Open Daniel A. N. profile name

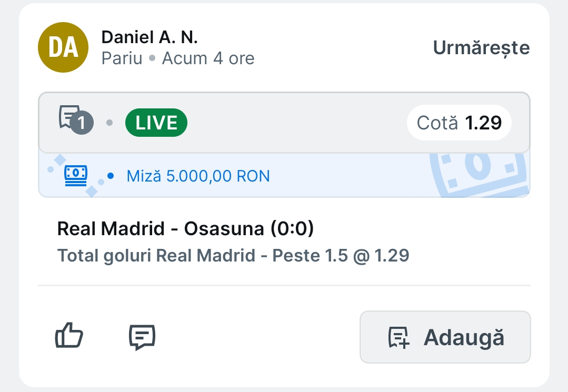tap(150, 37)
